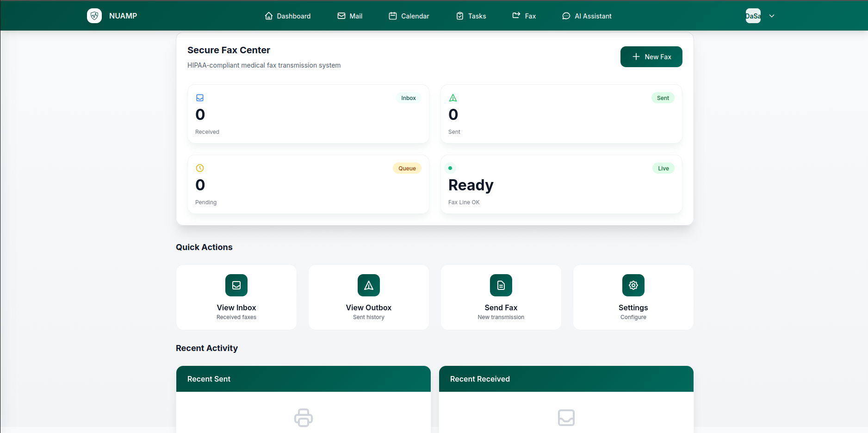Open AI Assistant from the navigation bar
The image size is (868, 433).
tap(587, 16)
